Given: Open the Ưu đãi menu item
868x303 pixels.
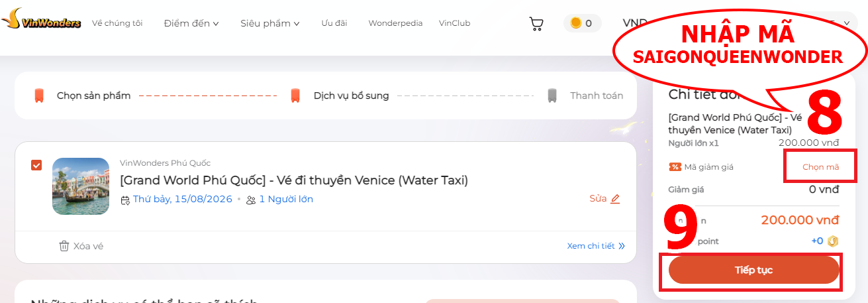Looking at the screenshot, I should point(334,23).
